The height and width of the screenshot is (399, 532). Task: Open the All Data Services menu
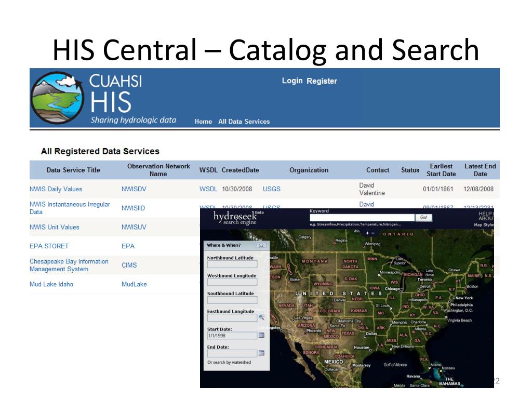[244, 122]
